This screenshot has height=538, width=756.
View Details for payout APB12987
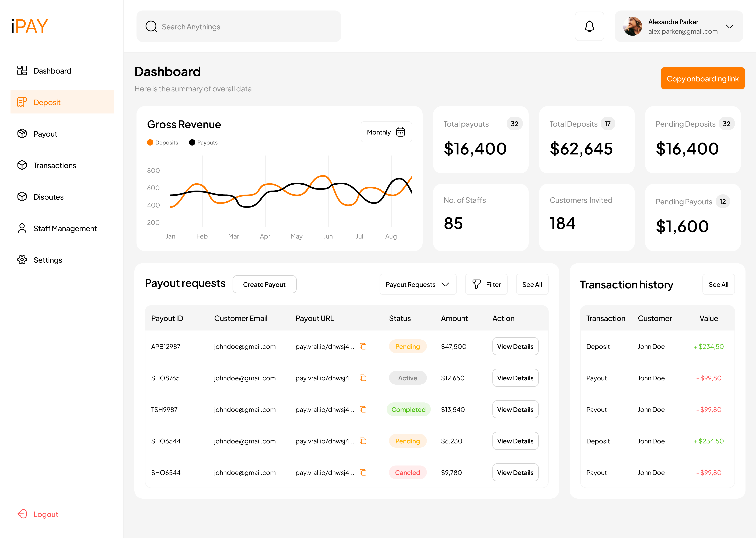[515, 346]
